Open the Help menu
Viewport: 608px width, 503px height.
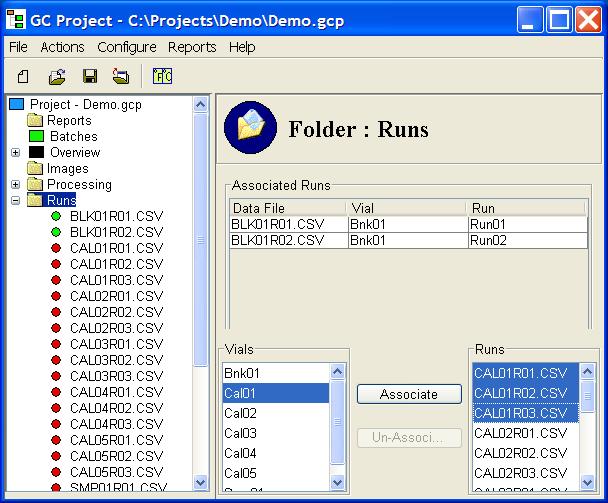point(242,47)
